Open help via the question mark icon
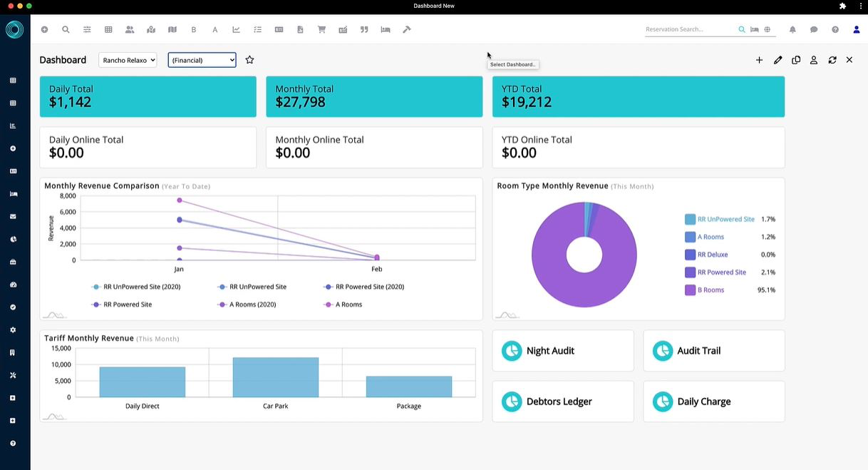This screenshot has height=470, width=868. pyautogui.click(x=835, y=29)
